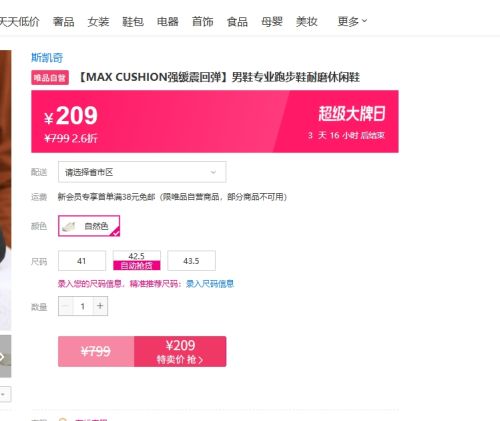This screenshot has height=421, width=500.
Task: Open the 请选择省市区 delivery dropdown
Action: 142,172
